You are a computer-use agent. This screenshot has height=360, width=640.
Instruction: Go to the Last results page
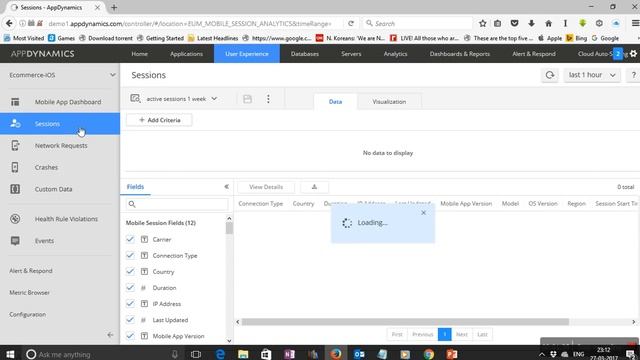(482, 334)
